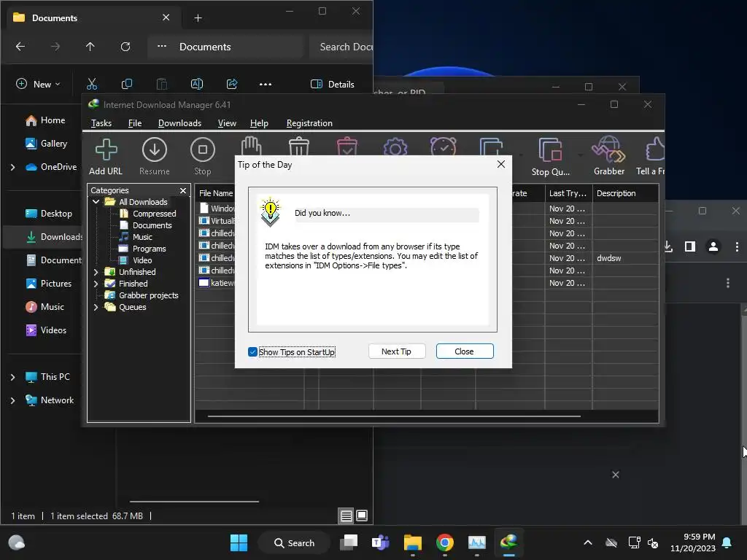Screen dimensions: 747x560
Task: Click the Delete Completed icon in IDM toolbar
Action: 347,146
